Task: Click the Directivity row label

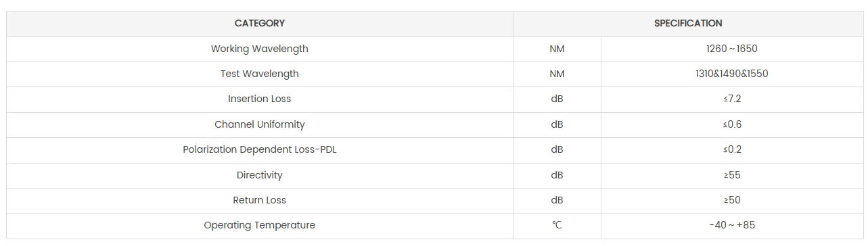Action: click(x=260, y=175)
